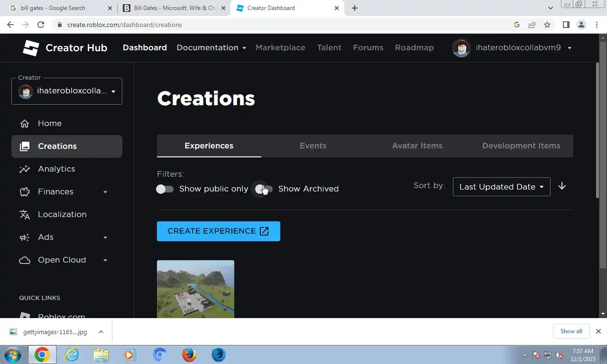Open a new tab with the plus icon
Image resolution: width=607 pixels, height=364 pixels.
(355, 8)
